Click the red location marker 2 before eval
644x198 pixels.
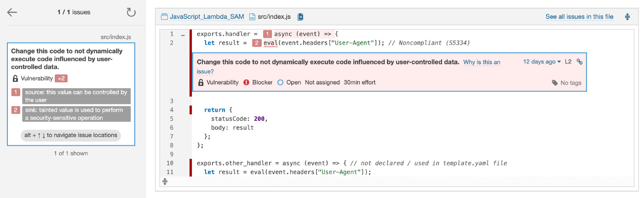(x=257, y=43)
